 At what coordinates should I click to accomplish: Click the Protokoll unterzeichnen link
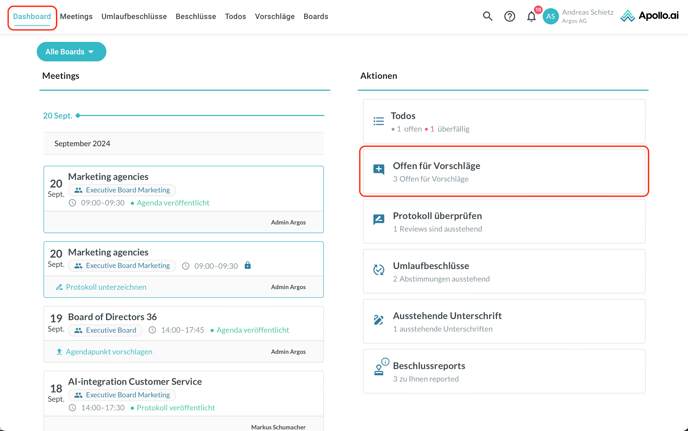tap(105, 287)
